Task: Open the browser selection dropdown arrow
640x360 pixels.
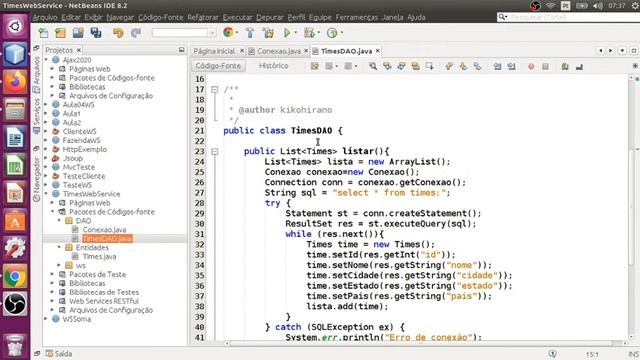Action: coord(237,33)
